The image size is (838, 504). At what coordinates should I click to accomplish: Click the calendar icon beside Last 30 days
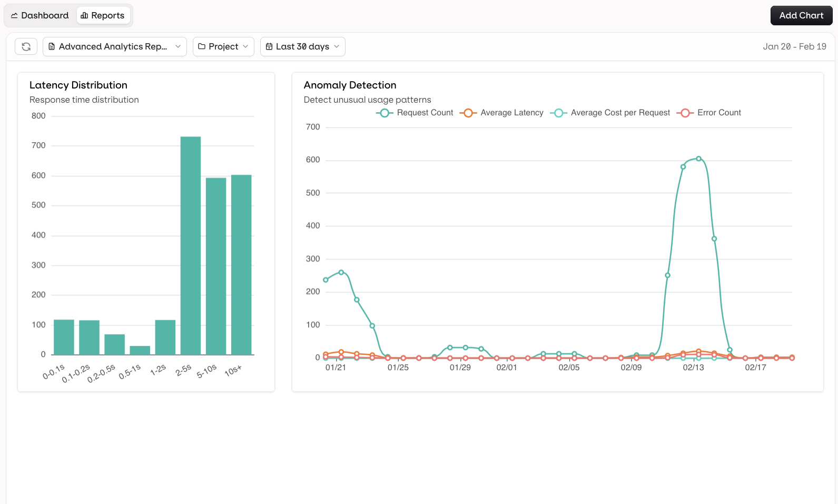click(x=269, y=46)
